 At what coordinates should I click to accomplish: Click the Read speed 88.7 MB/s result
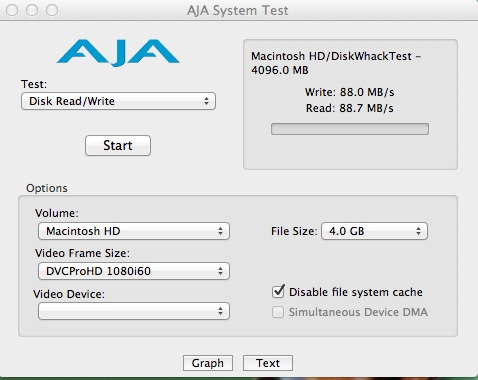coord(350,108)
